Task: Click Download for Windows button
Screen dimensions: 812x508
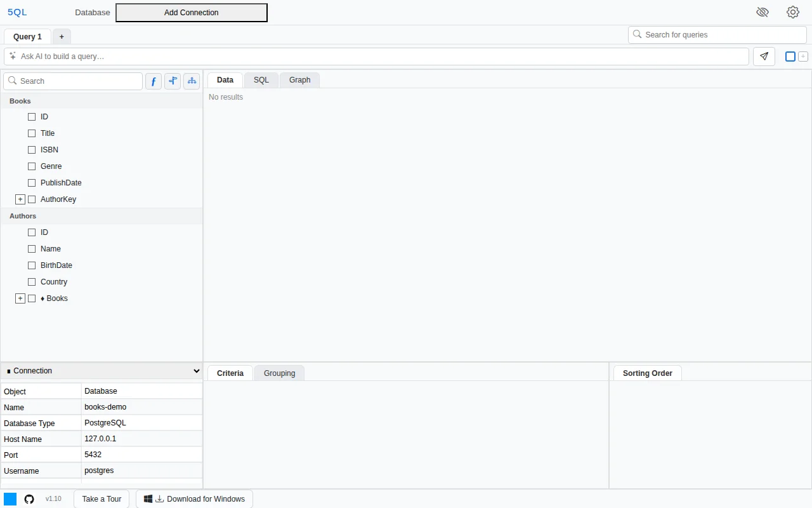Action: point(194,499)
